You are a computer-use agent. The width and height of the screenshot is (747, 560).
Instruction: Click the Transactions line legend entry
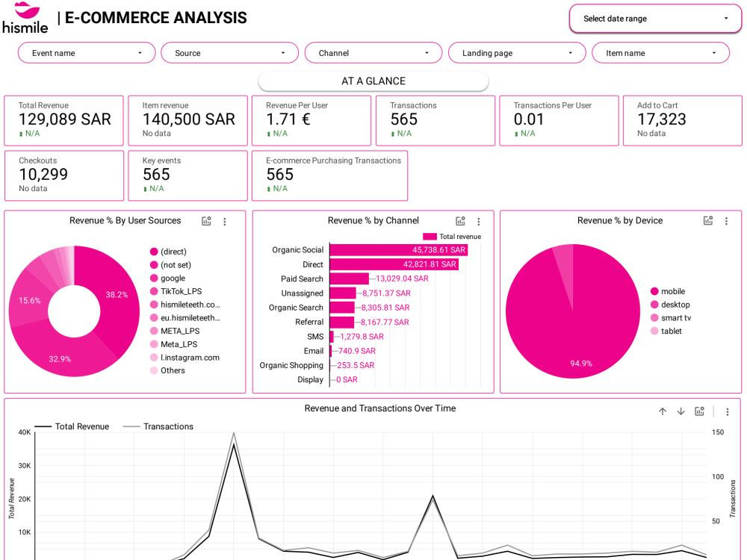coord(158,426)
